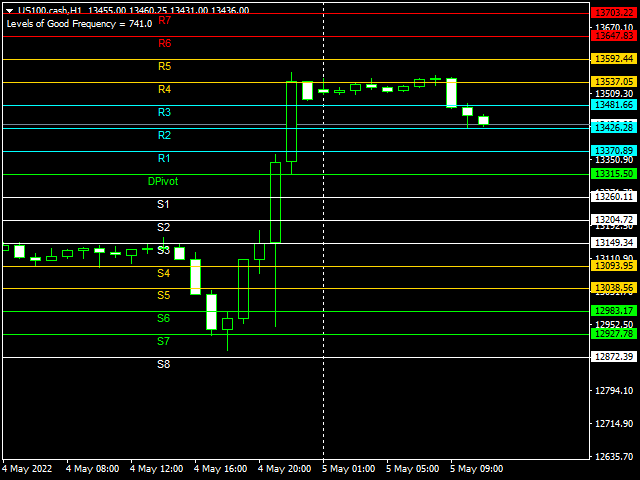The height and width of the screenshot is (480, 640).
Task: Click the most recent candle near R2
Action: pos(483,120)
